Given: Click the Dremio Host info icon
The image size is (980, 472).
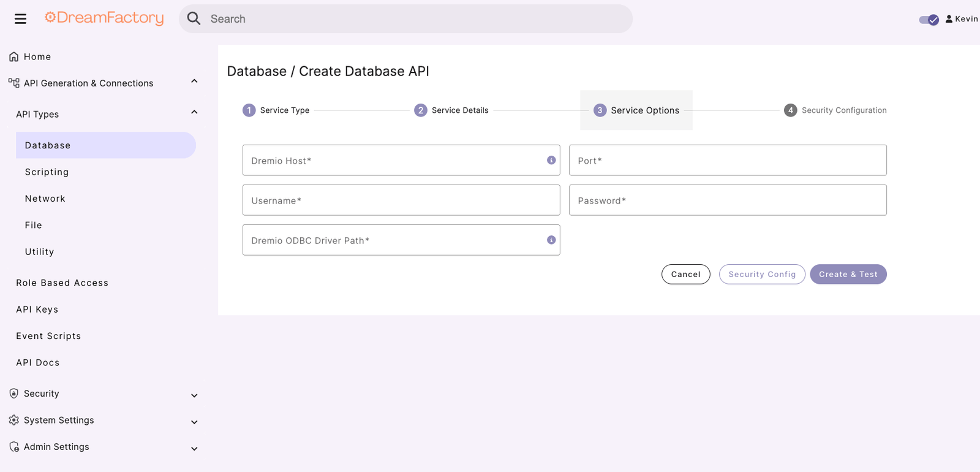Looking at the screenshot, I should 551,160.
